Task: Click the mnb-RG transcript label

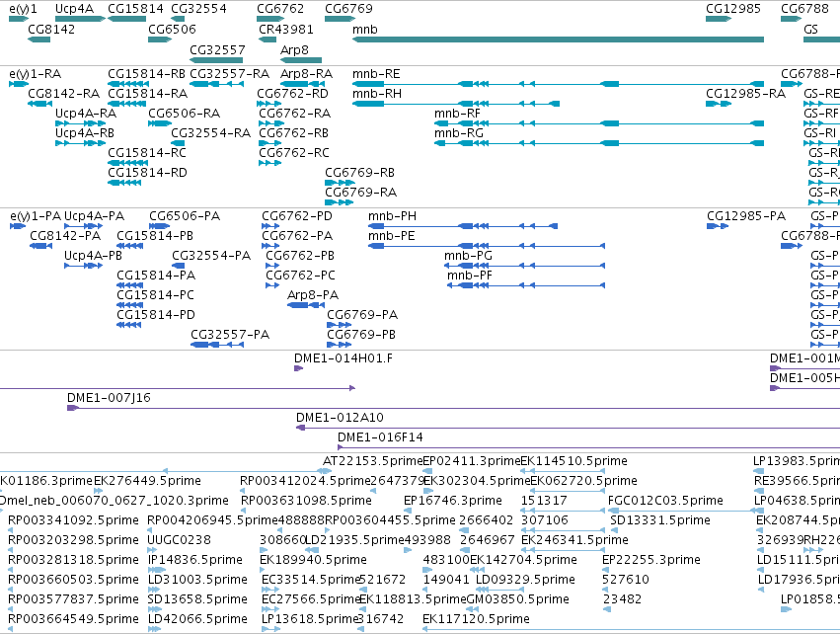Action: click(x=459, y=133)
